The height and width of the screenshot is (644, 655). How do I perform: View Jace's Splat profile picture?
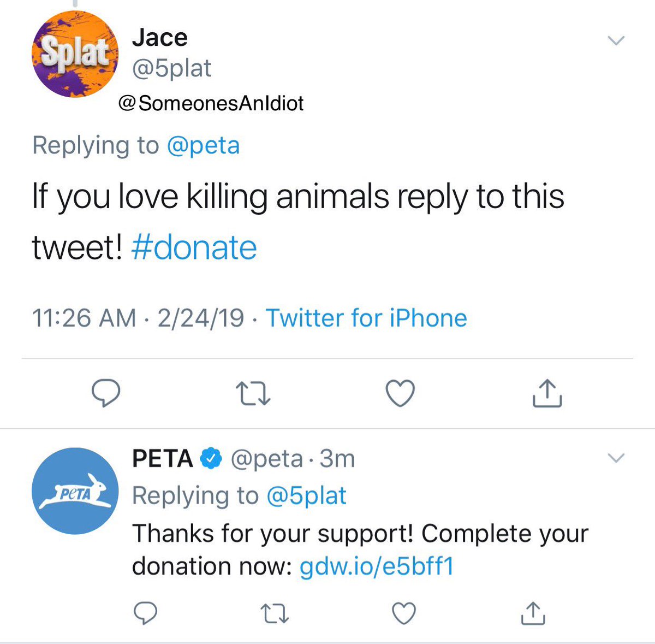coord(75,54)
